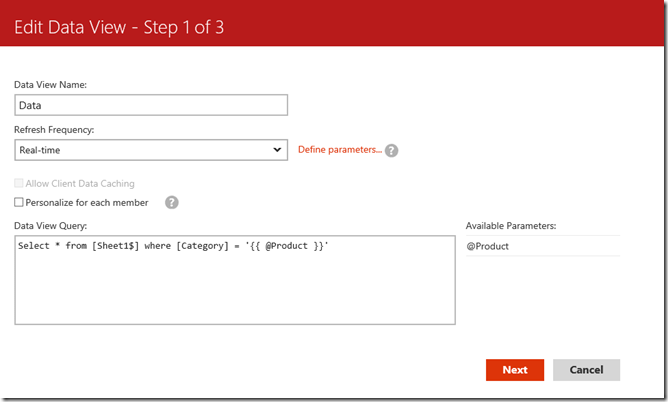Click the Refresh Frequency label
The image size is (668, 402).
pos(56,130)
